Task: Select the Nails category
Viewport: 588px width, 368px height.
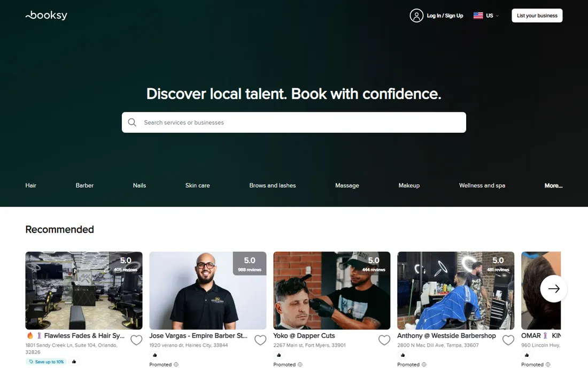Action: [x=140, y=185]
